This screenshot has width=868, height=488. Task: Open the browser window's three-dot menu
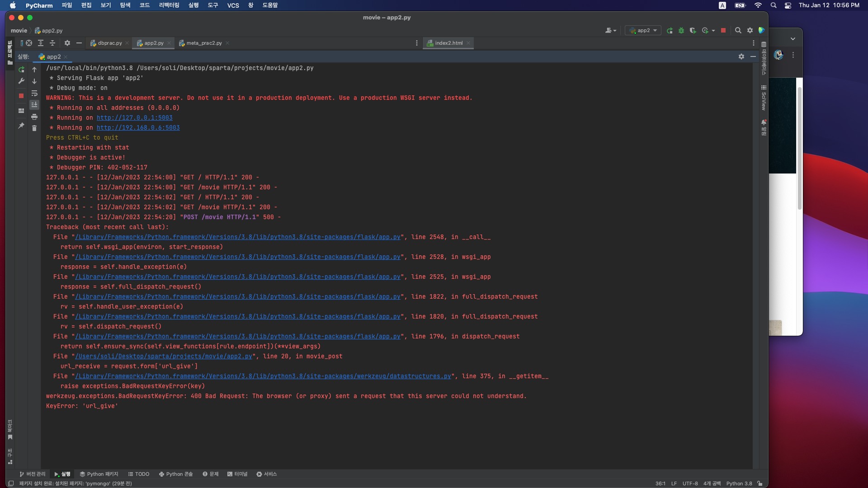[793, 55]
